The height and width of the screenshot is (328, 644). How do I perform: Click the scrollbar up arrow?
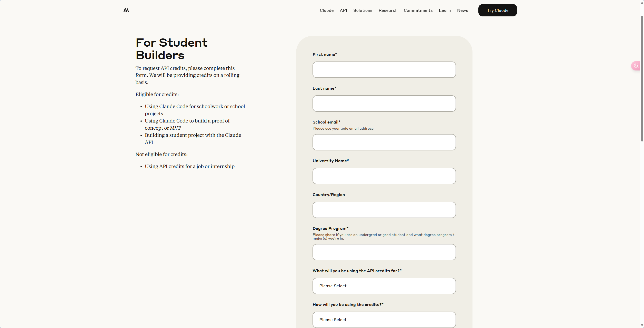(642, 3)
